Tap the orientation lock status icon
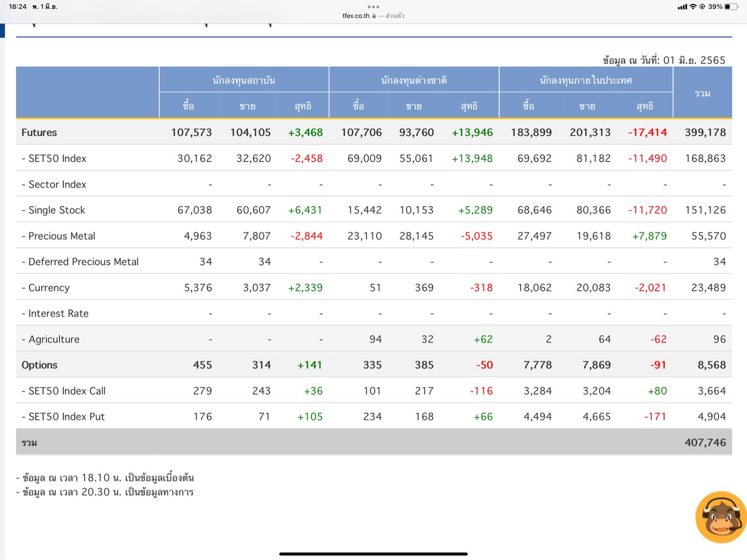747x560 pixels. tap(702, 7)
